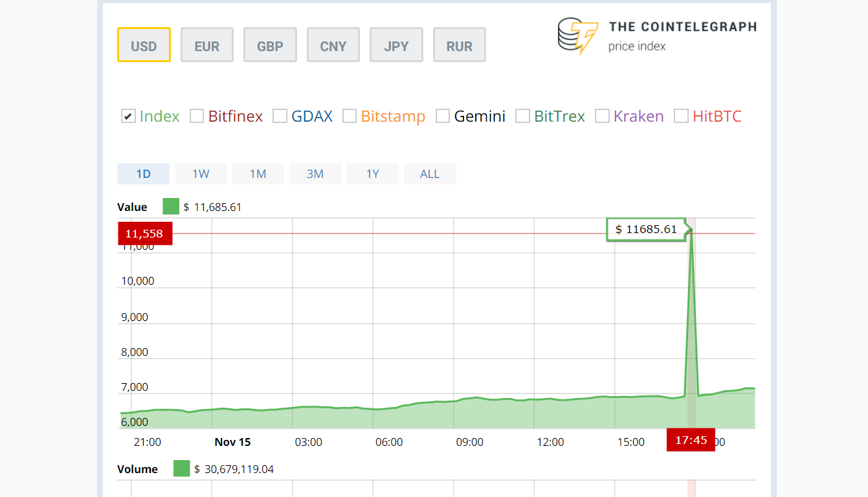The height and width of the screenshot is (497, 868).
Task: Click the 17:45 time marker on axis
Action: [691, 440]
